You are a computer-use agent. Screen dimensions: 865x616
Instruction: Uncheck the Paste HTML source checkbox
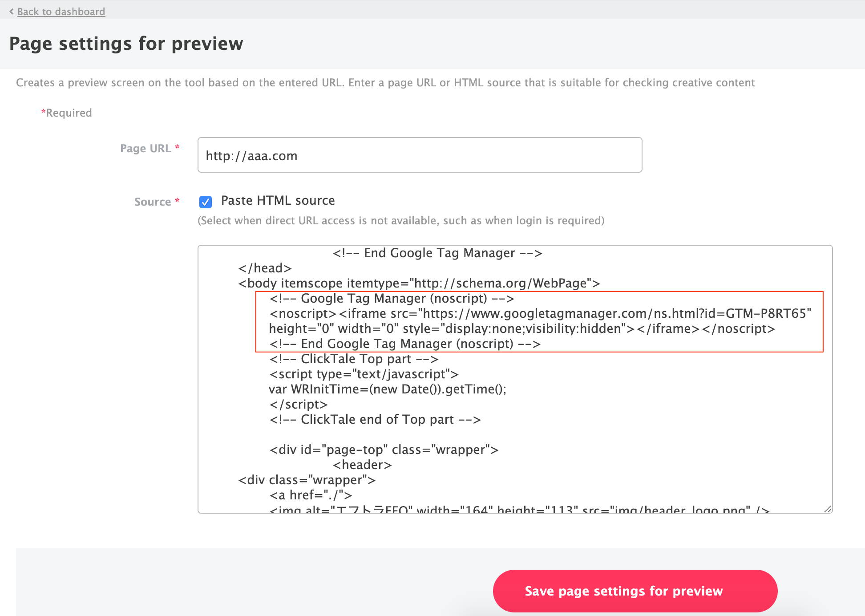tap(206, 202)
